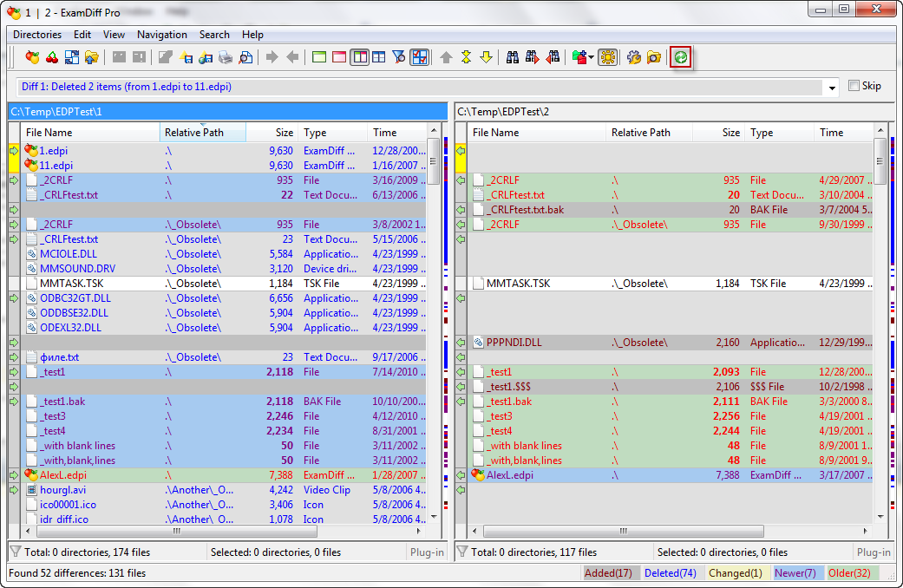Select ODBC32GT.DLL in the left pane

point(224,298)
